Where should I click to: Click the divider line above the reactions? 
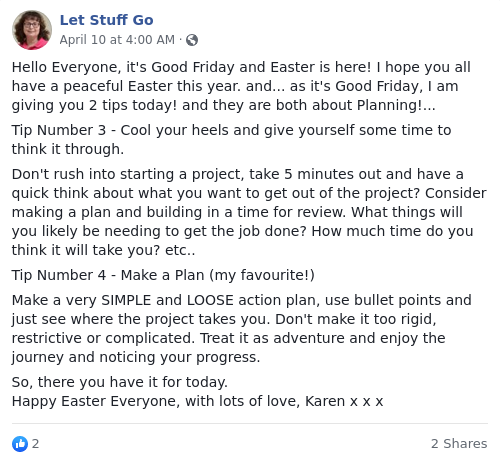click(x=250, y=423)
